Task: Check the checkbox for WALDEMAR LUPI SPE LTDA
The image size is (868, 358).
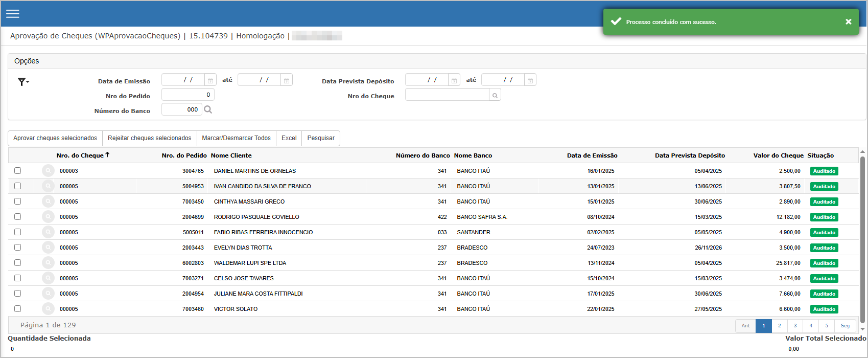Action: 18,263
